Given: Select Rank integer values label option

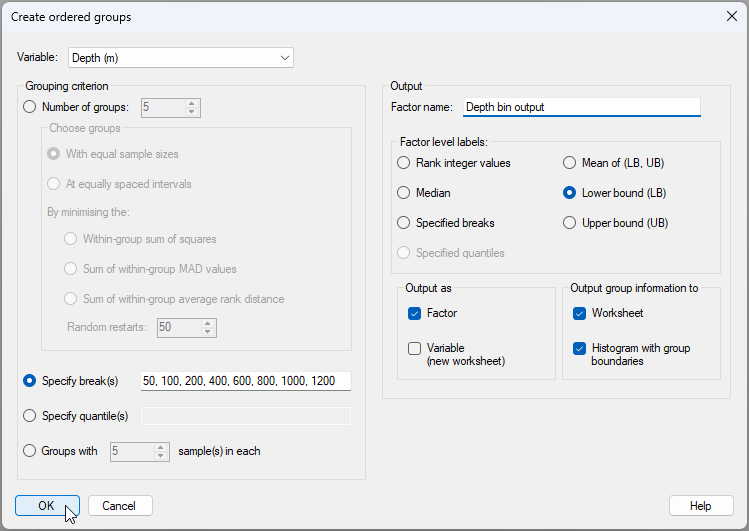Looking at the screenshot, I should point(404,163).
